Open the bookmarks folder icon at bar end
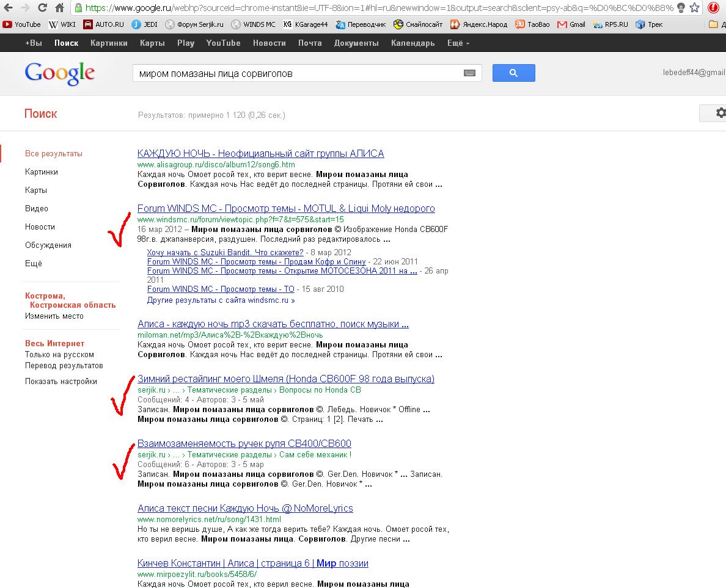This screenshot has width=726, height=588. [714, 24]
